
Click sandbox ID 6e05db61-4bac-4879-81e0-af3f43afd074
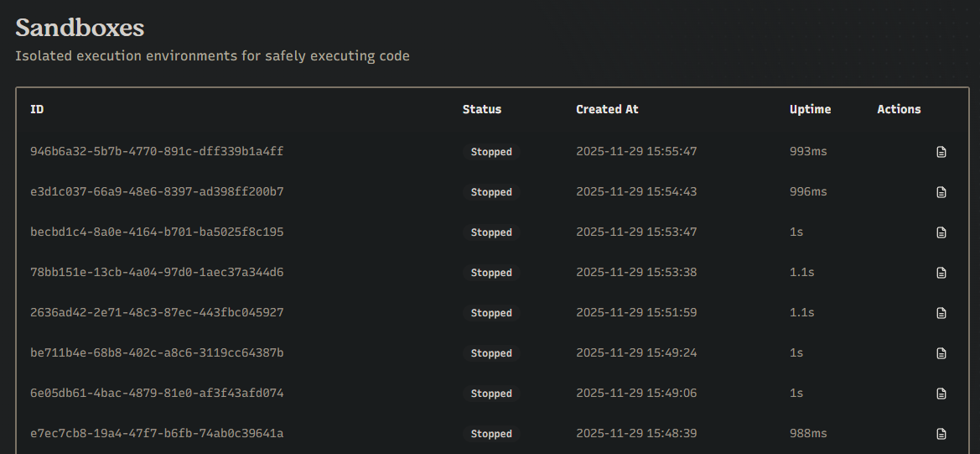[x=157, y=393]
